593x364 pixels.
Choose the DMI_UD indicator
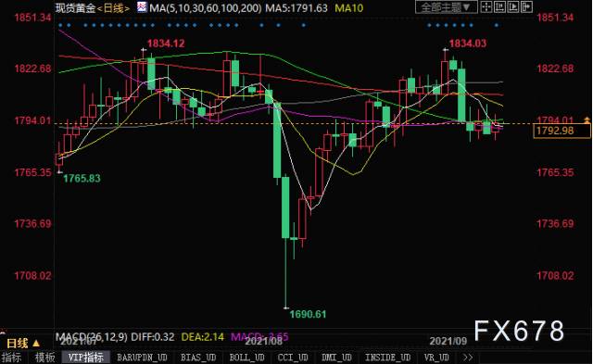click(336, 358)
